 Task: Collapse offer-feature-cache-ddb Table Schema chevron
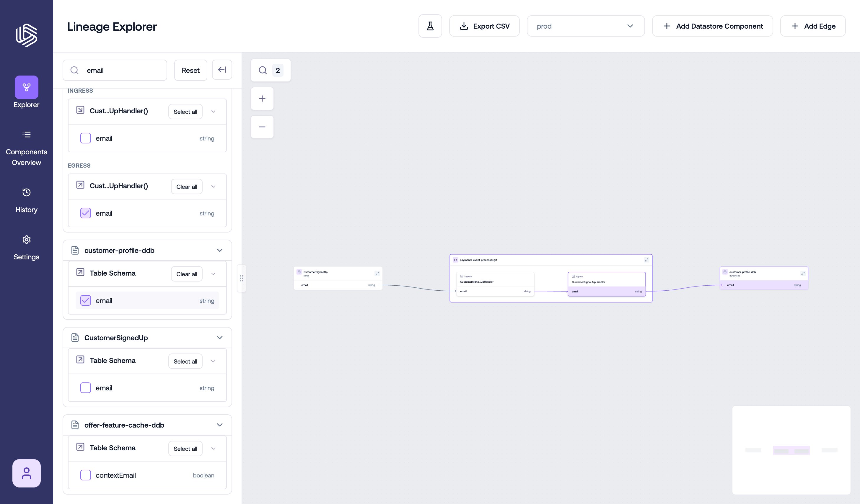[213, 449]
